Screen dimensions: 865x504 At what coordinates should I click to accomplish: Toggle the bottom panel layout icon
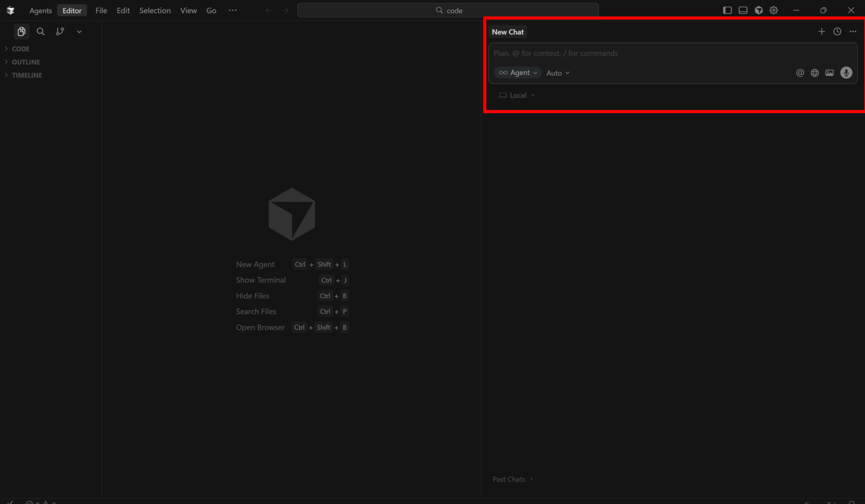coord(743,11)
